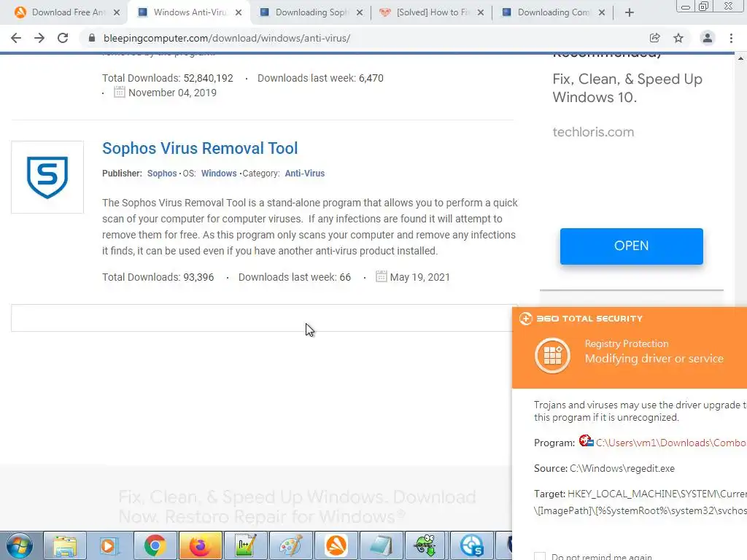The width and height of the screenshot is (747, 560).
Task: Switch to Firefox in the taskbar
Action: point(200,545)
